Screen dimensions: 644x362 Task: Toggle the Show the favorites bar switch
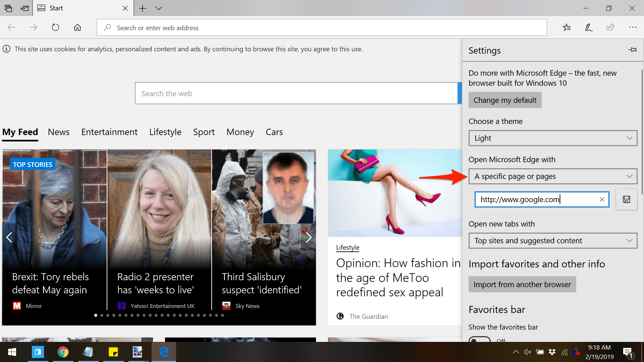point(480,340)
